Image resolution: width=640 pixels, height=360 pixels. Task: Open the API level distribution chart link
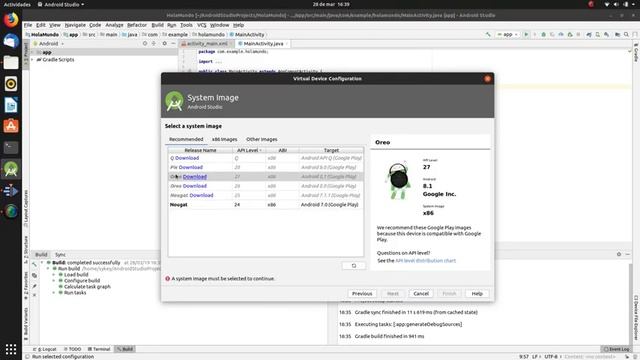tap(425, 260)
